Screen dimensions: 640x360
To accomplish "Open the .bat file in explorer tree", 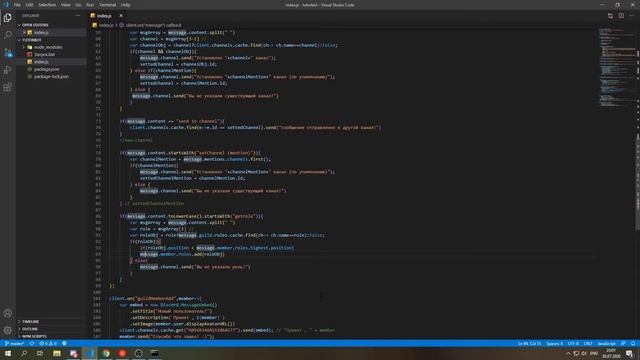I will tap(44, 55).
